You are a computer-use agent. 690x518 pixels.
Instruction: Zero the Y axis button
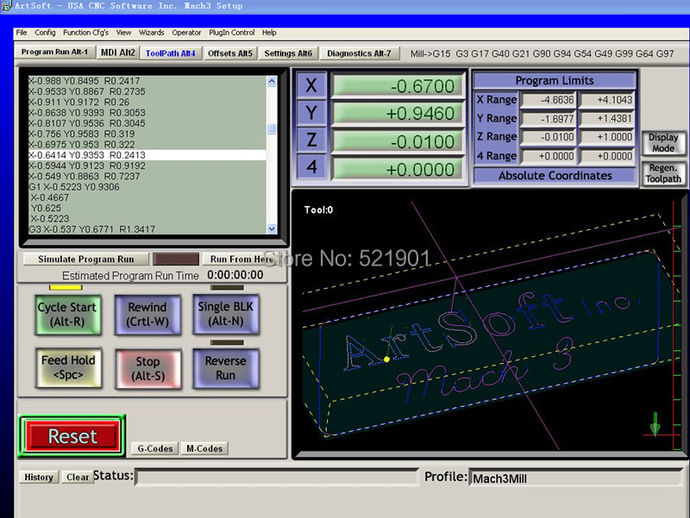(311, 113)
